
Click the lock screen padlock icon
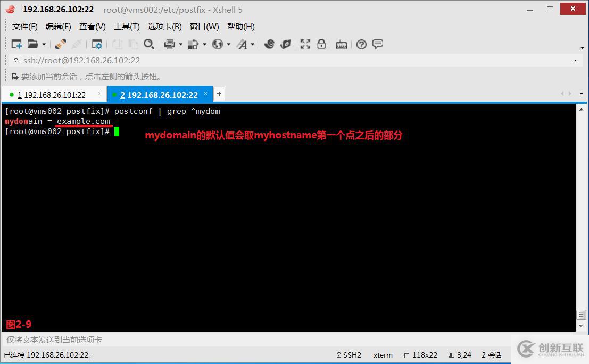(x=321, y=44)
